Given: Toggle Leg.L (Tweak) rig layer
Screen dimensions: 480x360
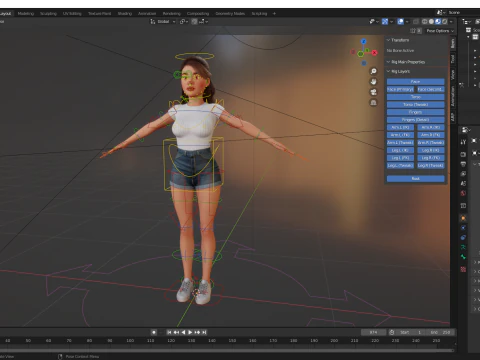Looking at the screenshot, I should [x=400, y=166].
